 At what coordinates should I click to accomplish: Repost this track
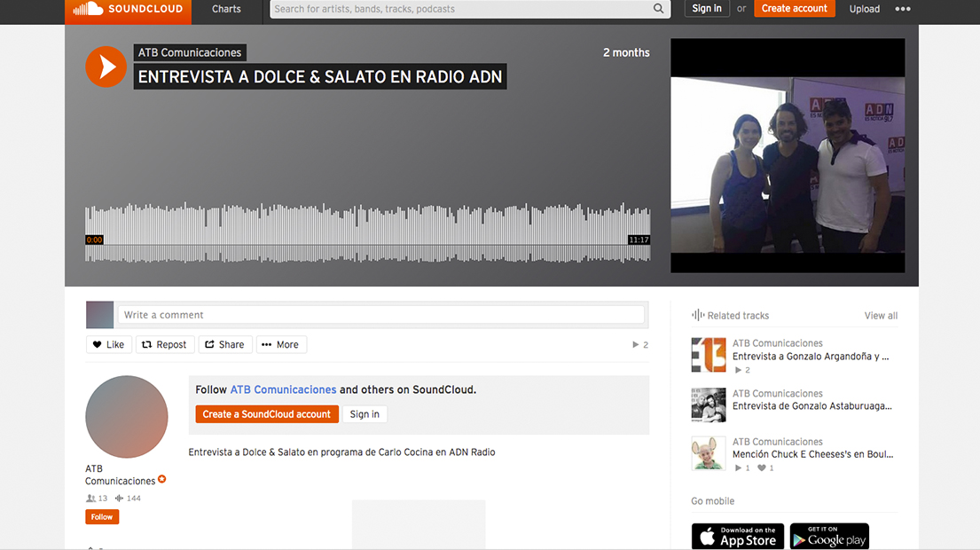coord(164,344)
